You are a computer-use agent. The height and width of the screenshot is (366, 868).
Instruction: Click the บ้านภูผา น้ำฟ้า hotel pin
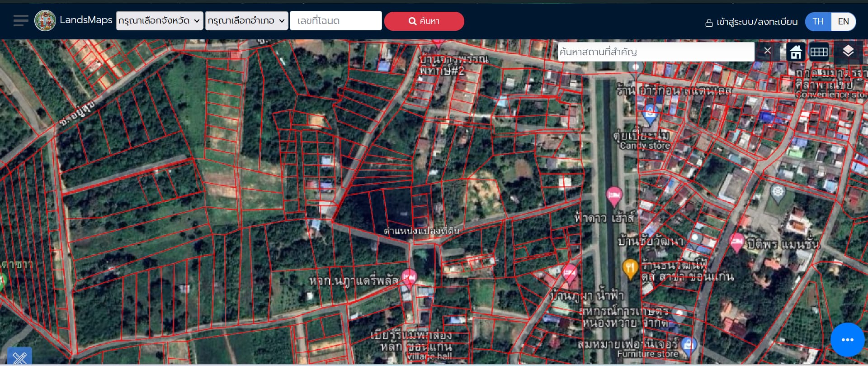click(x=569, y=274)
